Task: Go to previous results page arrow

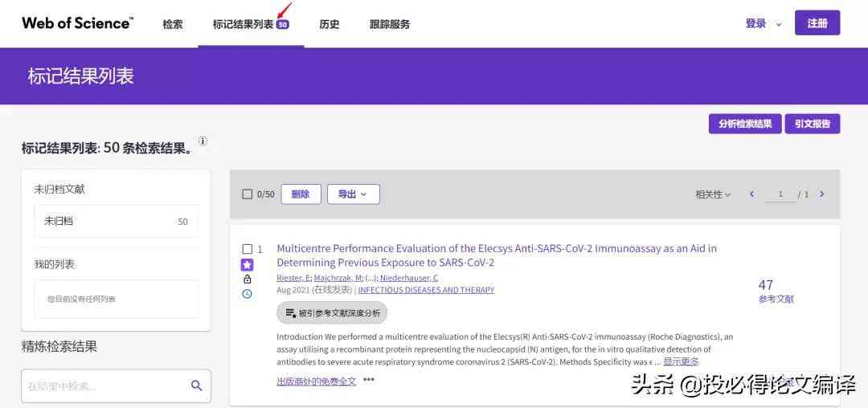Action: click(x=751, y=194)
